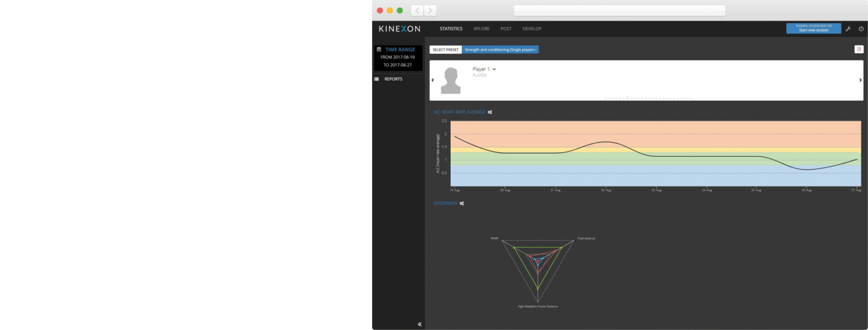Image resolution: width=868 pixels, height=330 pixels.
Task: Collapse sidebar with double-chevron icon
Action: click(420, 324)
